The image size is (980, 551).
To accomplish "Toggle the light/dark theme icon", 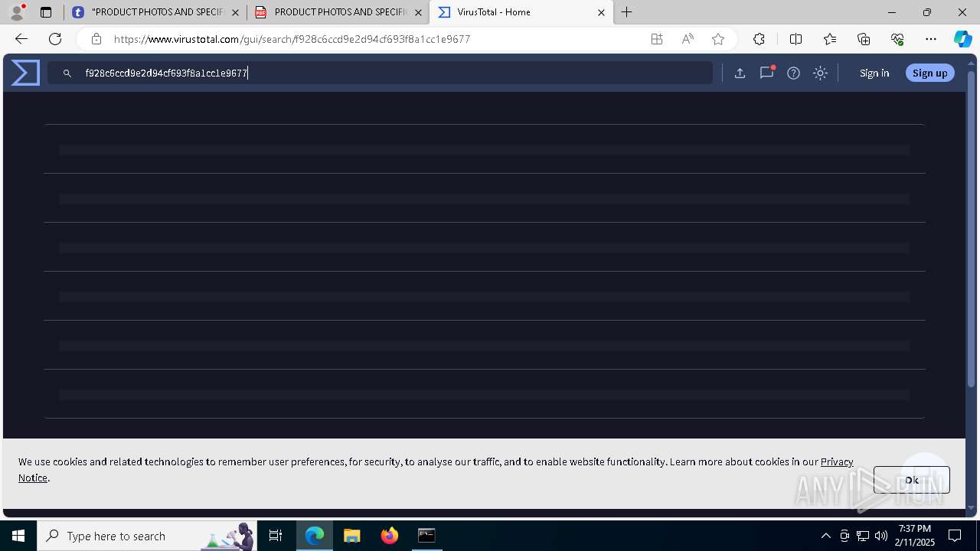I will tap(820, 73).
